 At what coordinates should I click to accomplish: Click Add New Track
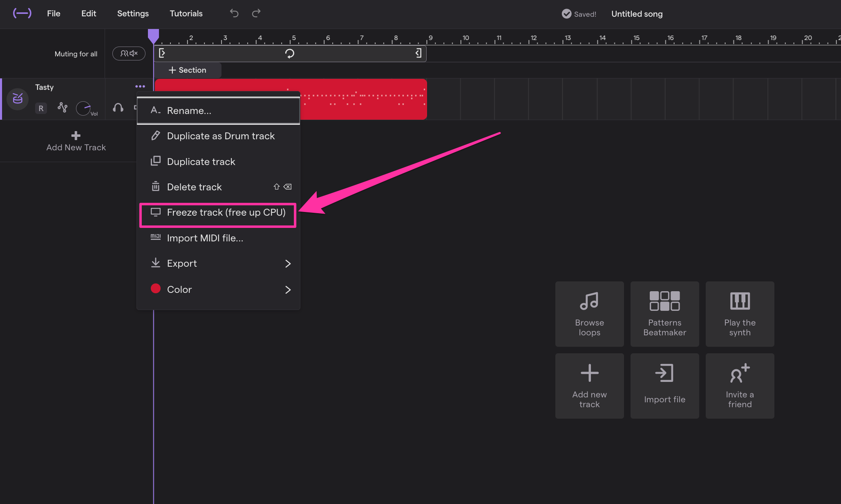pos(76,141)
